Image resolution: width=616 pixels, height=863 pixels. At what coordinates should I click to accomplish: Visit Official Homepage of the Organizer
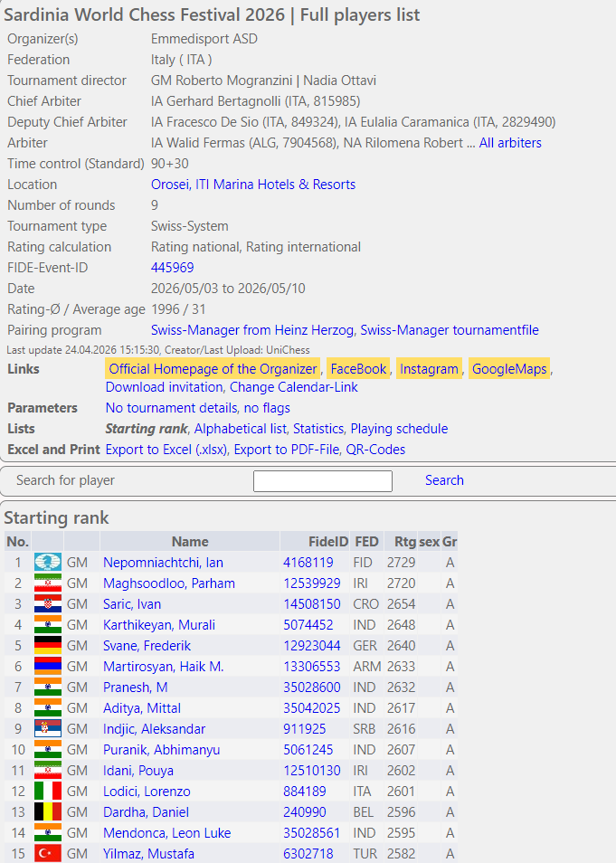pyautogui.click(x=213, y=369)
